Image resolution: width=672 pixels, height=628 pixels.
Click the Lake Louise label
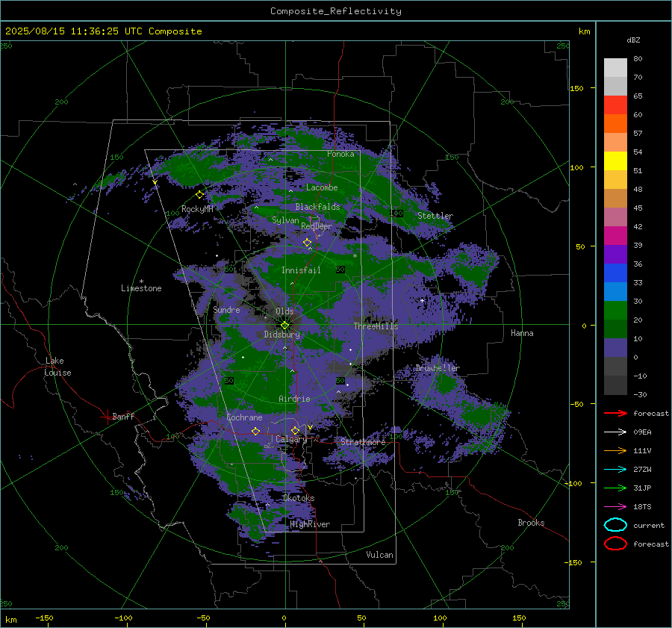pos(57,367)
